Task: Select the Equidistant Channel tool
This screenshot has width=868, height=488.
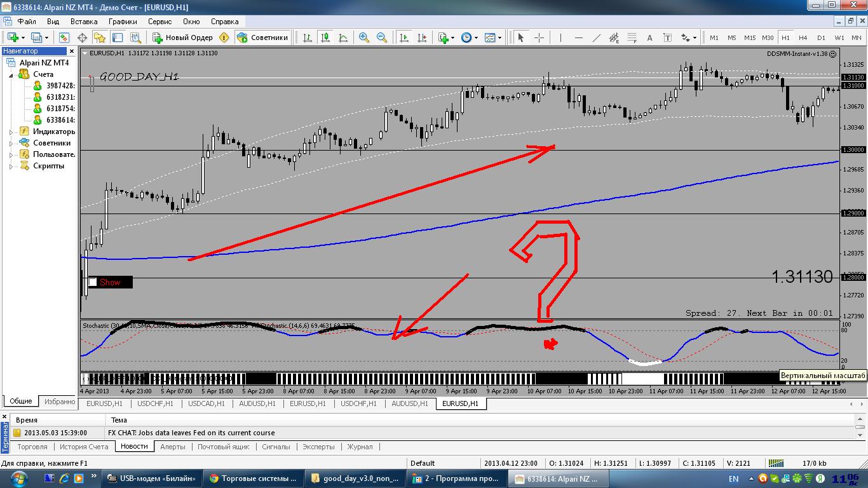Action: click(614, 37)
